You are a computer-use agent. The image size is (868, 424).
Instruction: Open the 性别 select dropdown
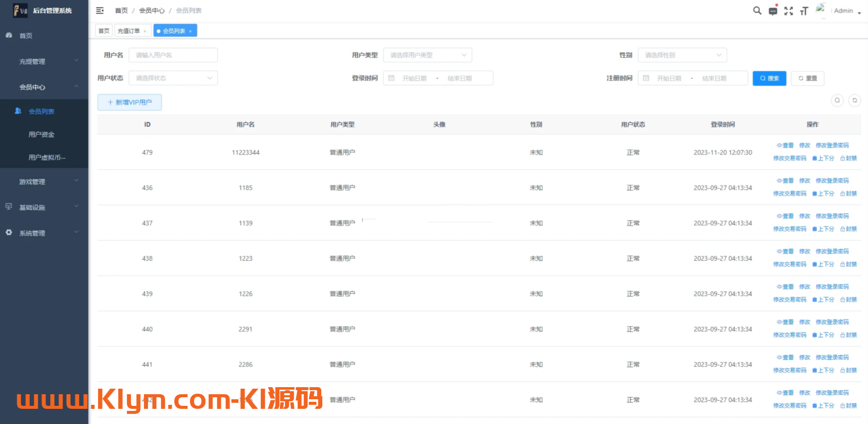coord(682,55)
